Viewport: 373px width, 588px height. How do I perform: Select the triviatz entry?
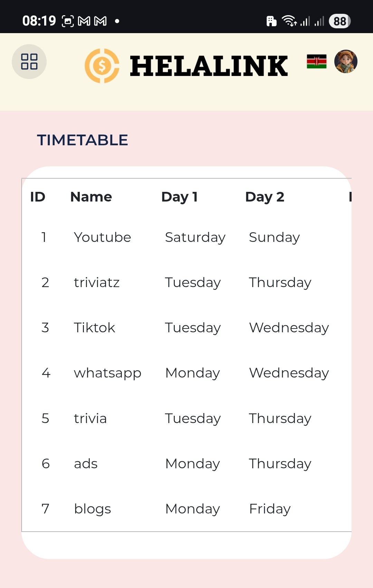click(97, 283)
